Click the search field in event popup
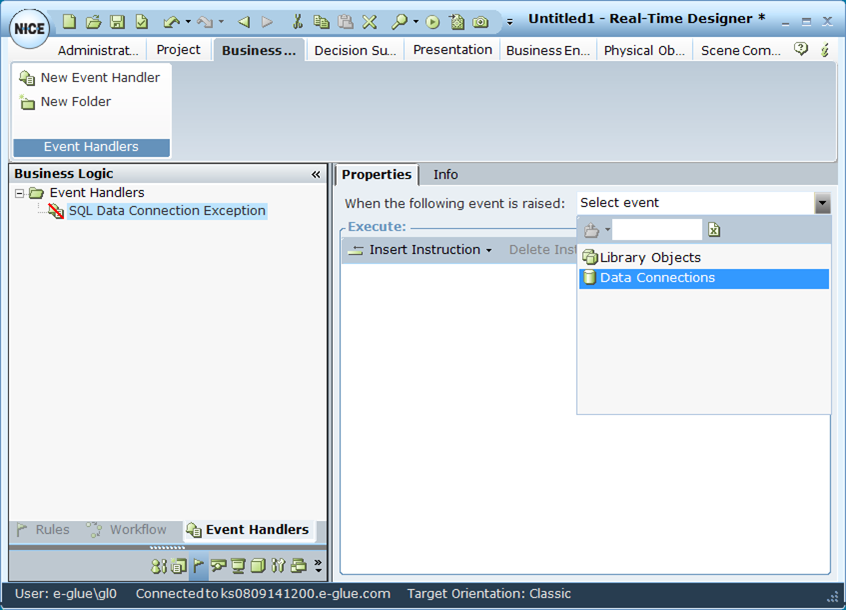Viewport: 846px width, 610px height. [656, 230]
